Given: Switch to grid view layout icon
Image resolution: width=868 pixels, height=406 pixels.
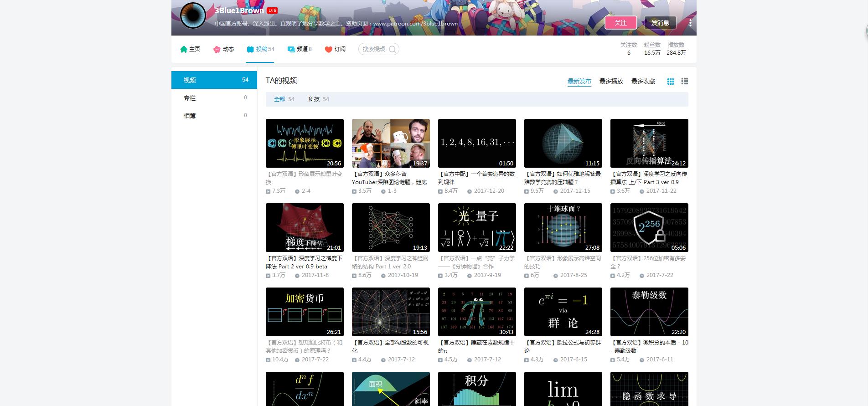Looking at the screenshot, I should (671, 81).
